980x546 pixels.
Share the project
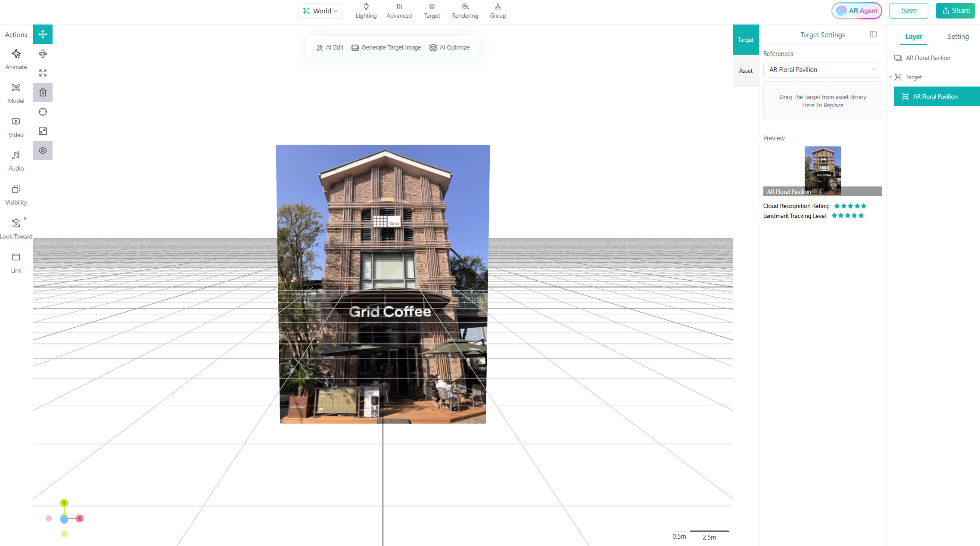[x=955, y=11]
